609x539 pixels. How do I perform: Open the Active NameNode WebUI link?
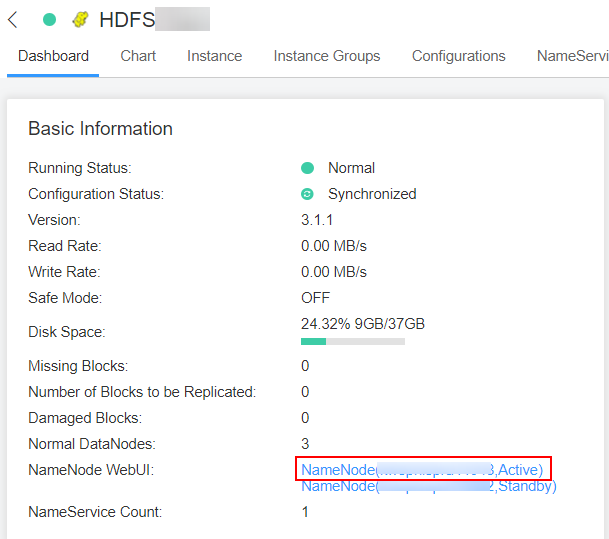(x=422, y=469)
